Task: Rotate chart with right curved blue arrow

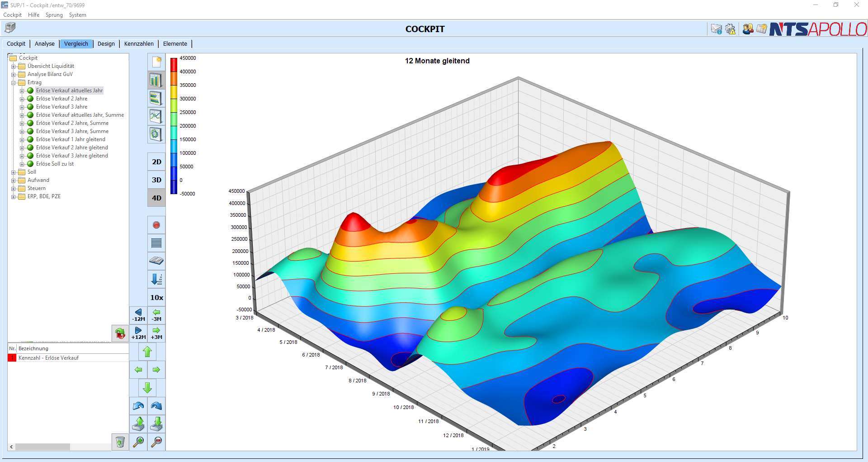Action: (x=156, y=406)
